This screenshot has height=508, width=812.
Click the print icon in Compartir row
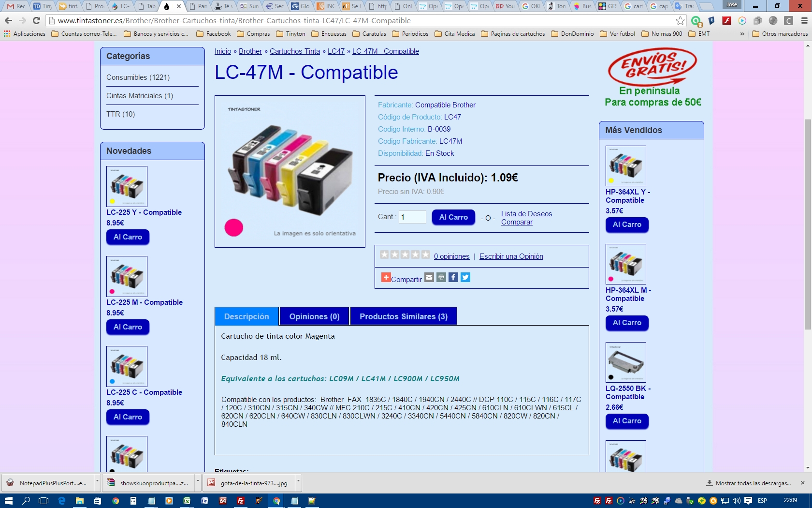pyautogui.click(x=441, y=277)
